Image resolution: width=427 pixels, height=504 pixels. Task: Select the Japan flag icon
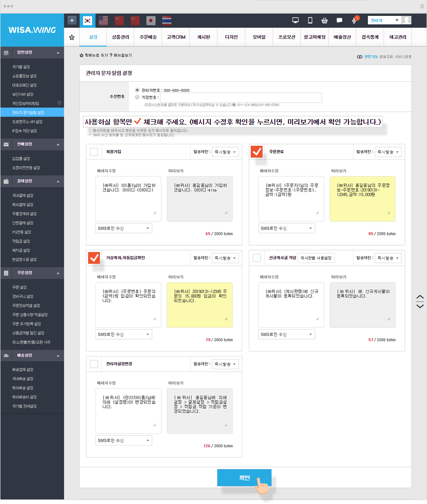[x=151, y=20]
